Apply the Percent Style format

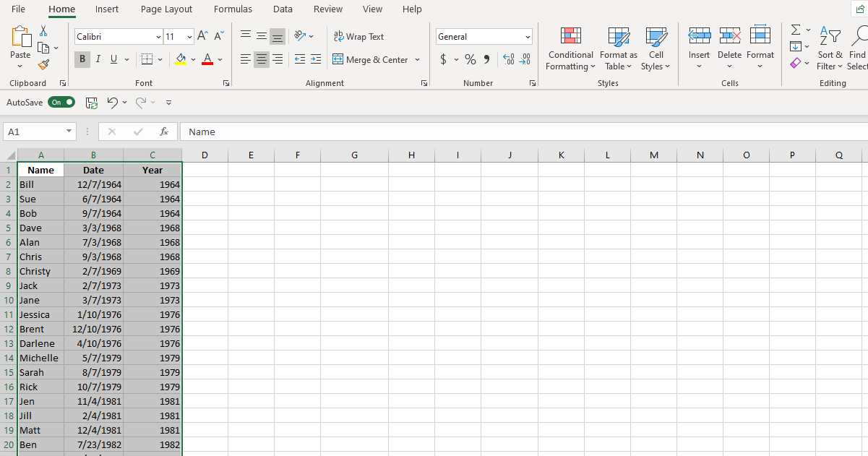[x=470, y=59]
